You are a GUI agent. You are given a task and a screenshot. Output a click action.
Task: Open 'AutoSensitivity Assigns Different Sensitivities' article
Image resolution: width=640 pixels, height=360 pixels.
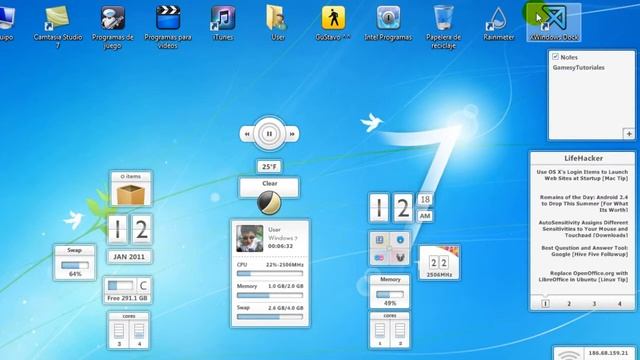pos(583,229)
